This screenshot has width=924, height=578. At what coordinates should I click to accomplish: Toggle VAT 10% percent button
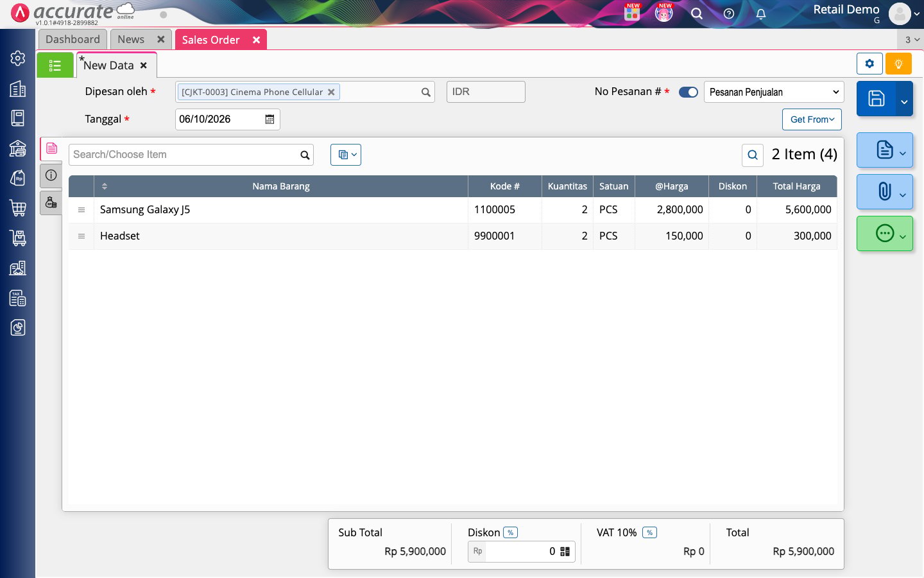click(649, 532)
